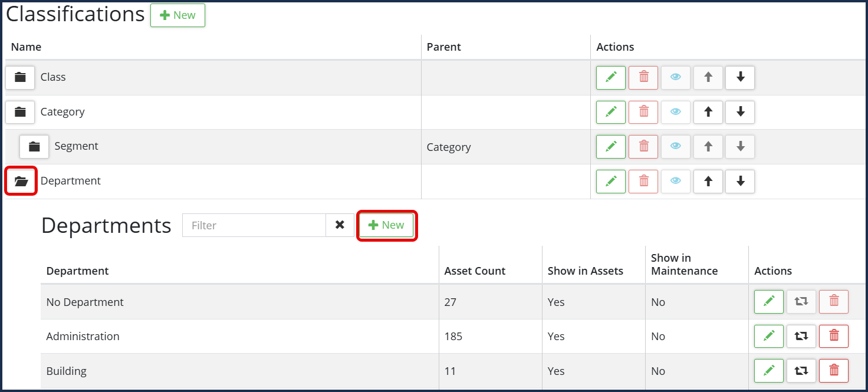Move Class down with the down-arrow icon

pos(740,77)
